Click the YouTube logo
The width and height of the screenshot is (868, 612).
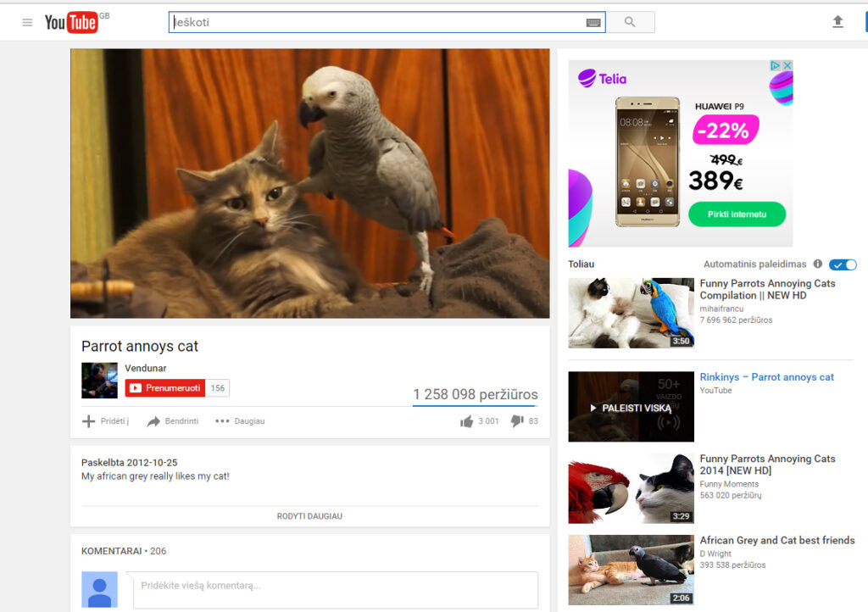(x=71, y=22)
